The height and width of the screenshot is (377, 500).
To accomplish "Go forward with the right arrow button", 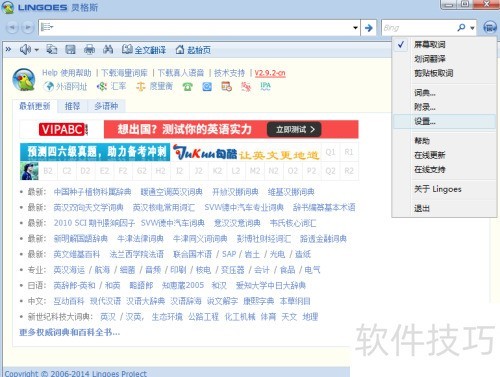I will click(28, 27).
